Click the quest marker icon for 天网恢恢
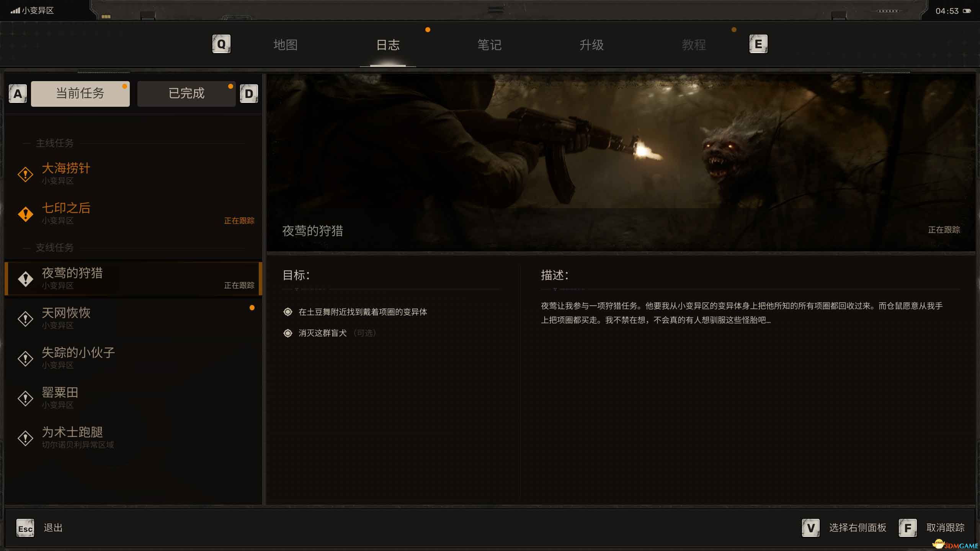Image resolution: width=980 pixels, height=551 pixels. point(26,319)
